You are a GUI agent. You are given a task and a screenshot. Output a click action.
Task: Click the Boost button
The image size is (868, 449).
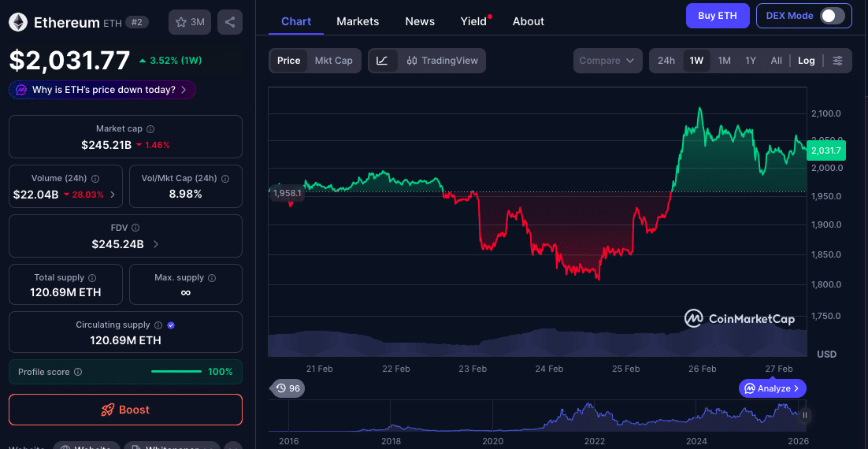[x=126, y=410]
